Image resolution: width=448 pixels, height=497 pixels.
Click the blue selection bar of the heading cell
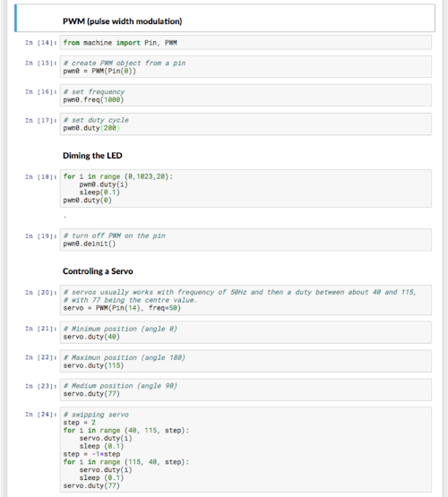pyautogui.click(x=15, y=18)
